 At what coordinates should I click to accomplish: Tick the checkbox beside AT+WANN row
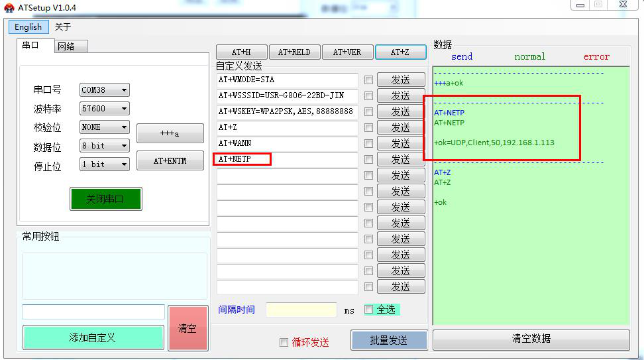click(369, 143)
